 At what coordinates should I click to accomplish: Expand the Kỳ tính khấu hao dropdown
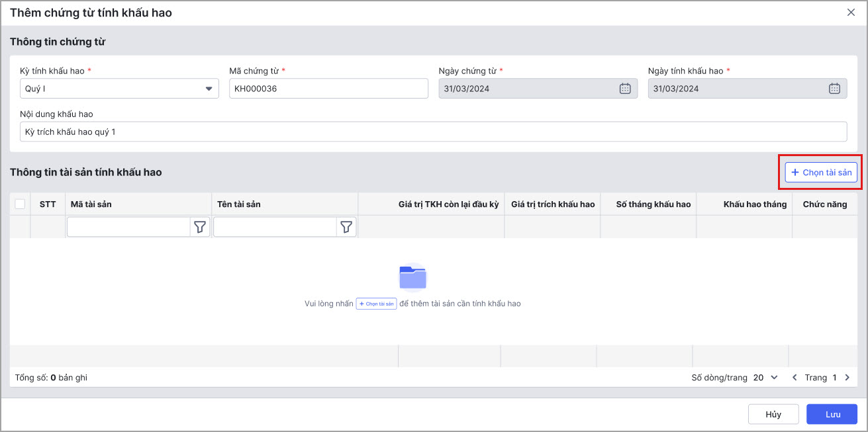click(208, 89)
